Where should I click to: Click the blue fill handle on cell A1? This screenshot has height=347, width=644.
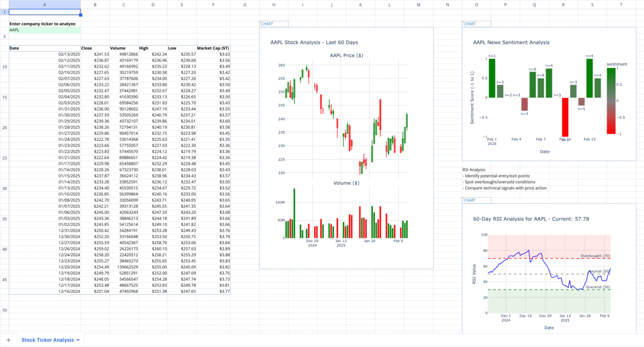(81, 15)
